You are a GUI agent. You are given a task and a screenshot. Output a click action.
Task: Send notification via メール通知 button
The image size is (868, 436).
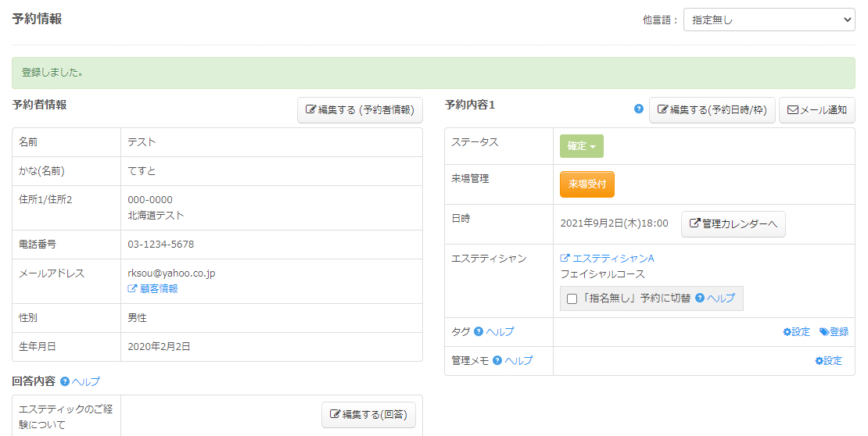816,110
